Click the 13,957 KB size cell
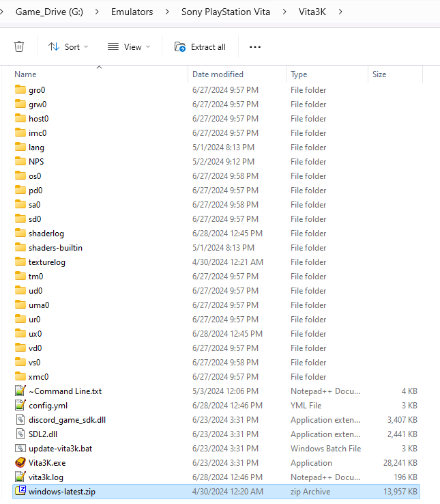Screen dimensions: 440x504 [400, 492]
